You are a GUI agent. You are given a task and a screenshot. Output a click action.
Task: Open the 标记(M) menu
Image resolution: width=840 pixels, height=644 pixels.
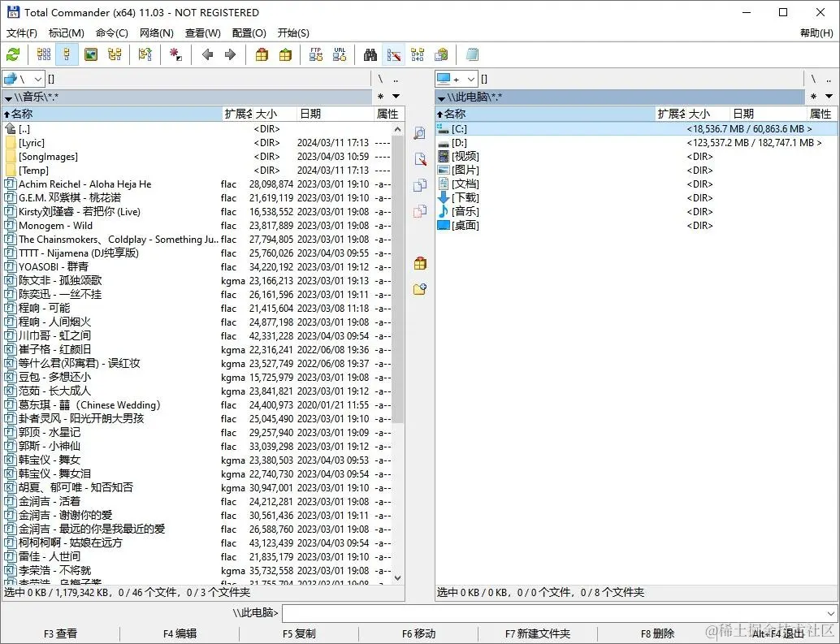pyautogui.click(x=67, y=33)
